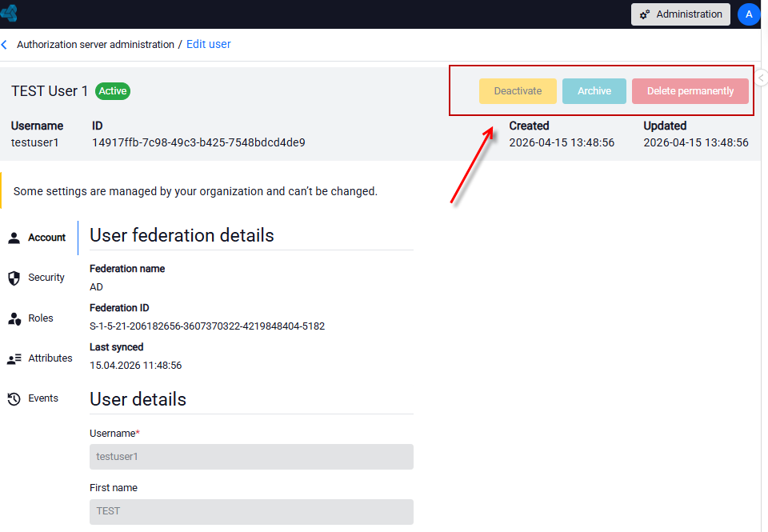
Task: Click the Edit user breadcrumb link
Action: click(x=209, y=44)
